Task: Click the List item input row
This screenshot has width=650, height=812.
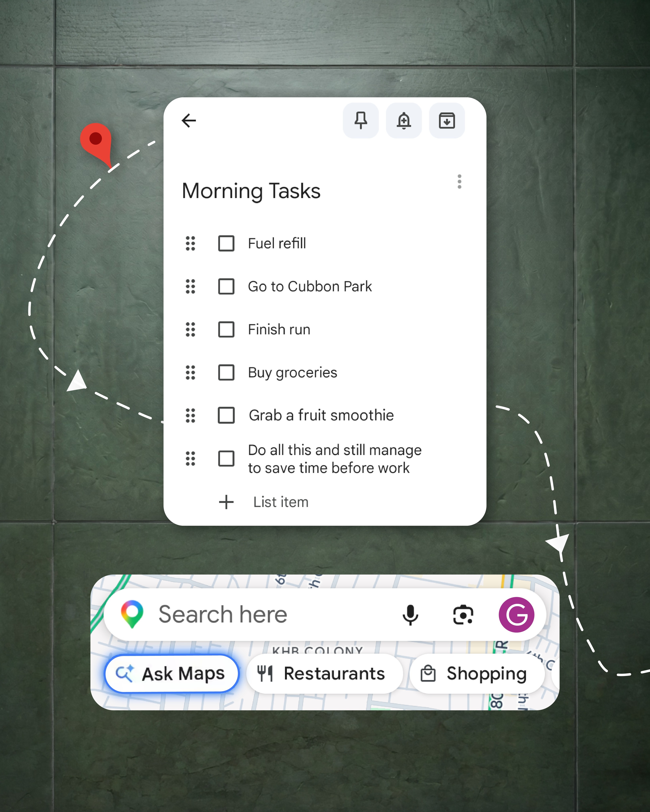Action: click(x=281, y=502)
